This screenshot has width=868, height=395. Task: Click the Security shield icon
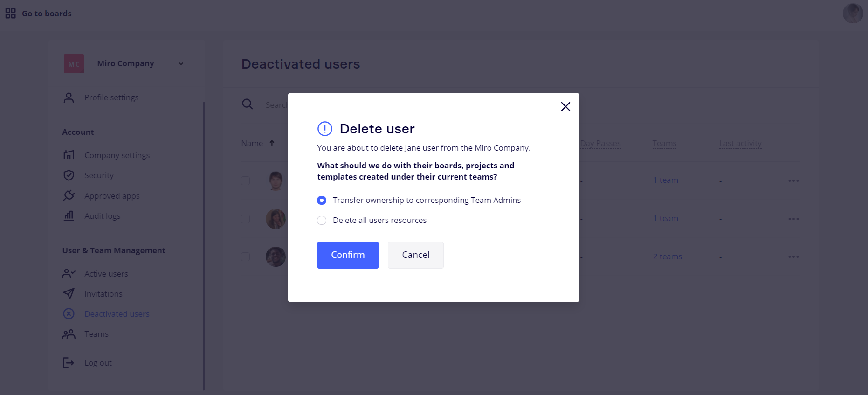(69, 175)
